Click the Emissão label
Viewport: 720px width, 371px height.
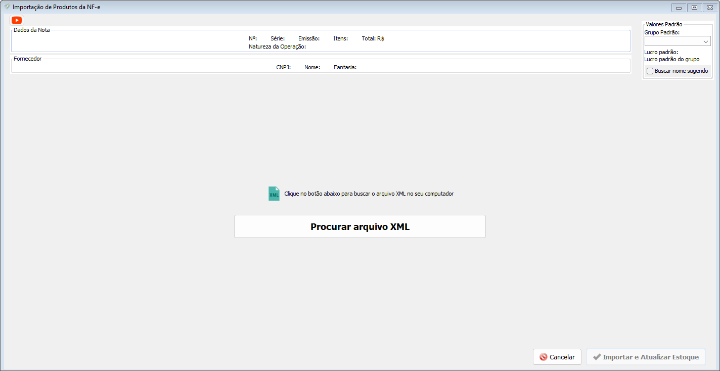point(309,39)
